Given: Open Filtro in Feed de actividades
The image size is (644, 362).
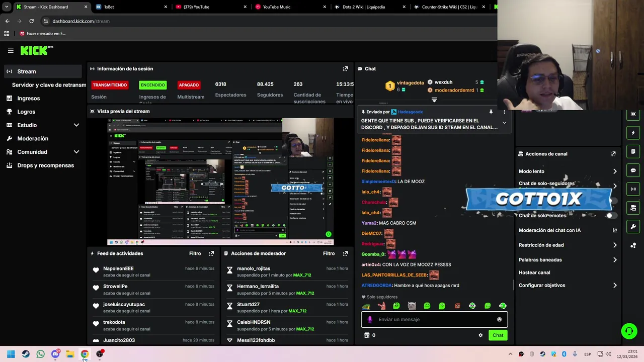Looking at the screenshot, I should click(195, 253).
